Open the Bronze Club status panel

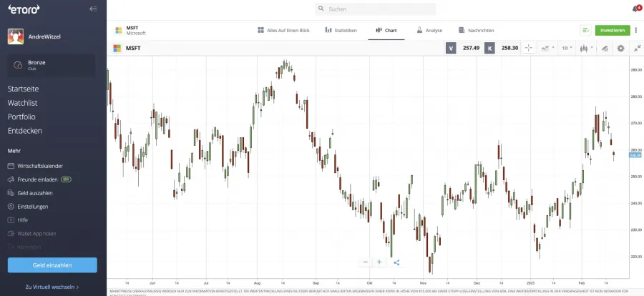(52, 65)
